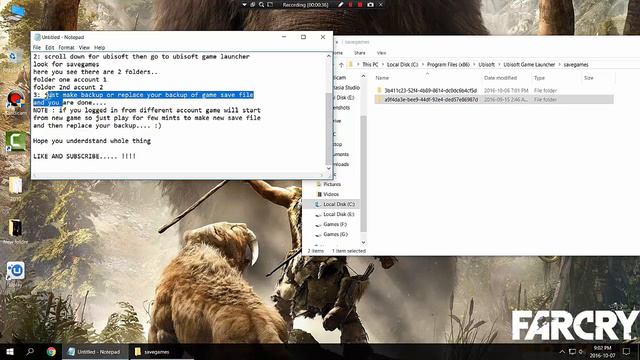
Task: Click 'Ubisoft' in the address breadcrumb
Action: click(x=487, y=64)
